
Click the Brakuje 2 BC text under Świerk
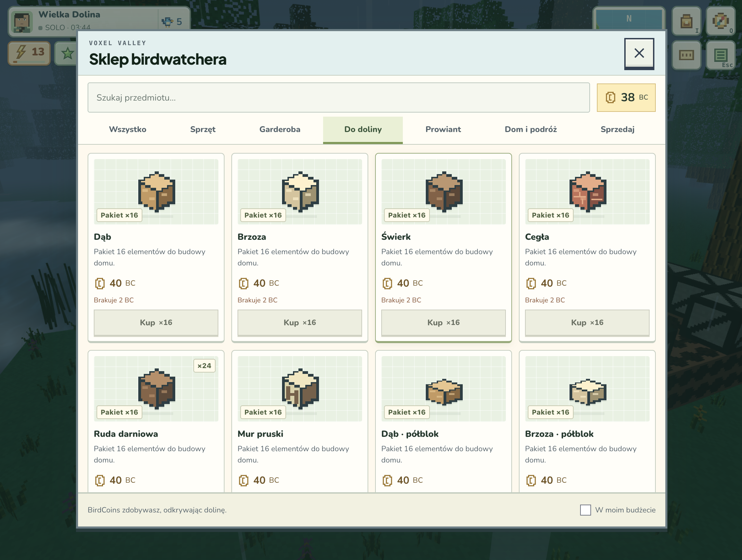[x=401, y=300]
